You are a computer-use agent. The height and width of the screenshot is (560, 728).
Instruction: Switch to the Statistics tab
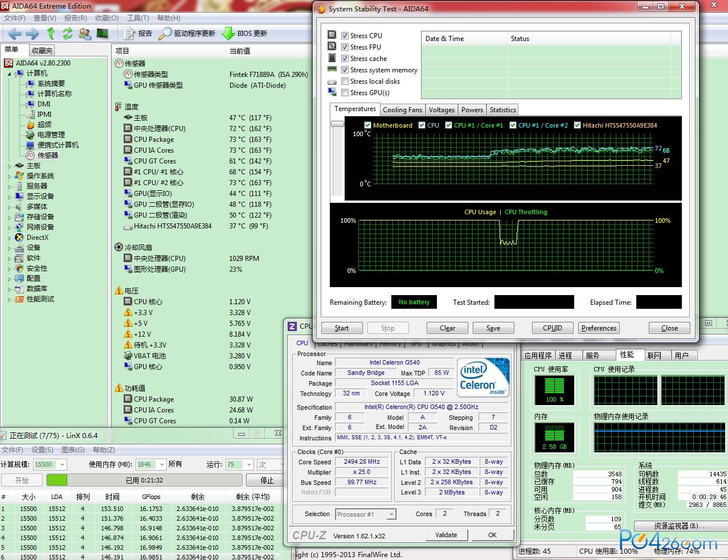(x=502, y=110)
